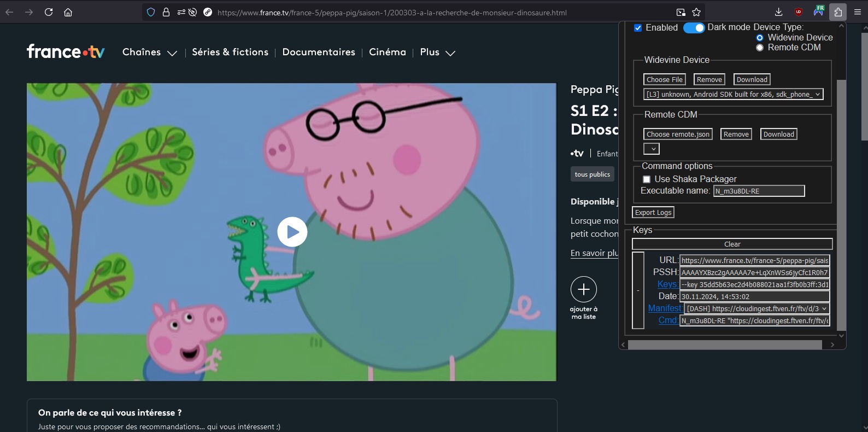Reload the page with the refresh icon
This screenshot has width=868, height=432.
[x=49, y=12]
